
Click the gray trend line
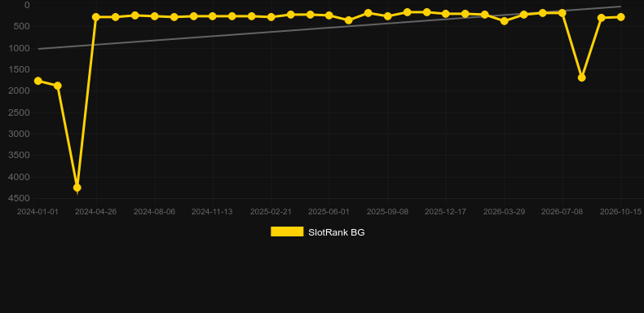329,28
